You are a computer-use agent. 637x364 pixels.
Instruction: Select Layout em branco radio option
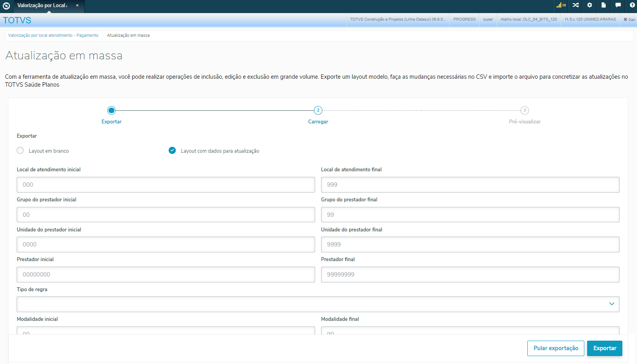20,150
